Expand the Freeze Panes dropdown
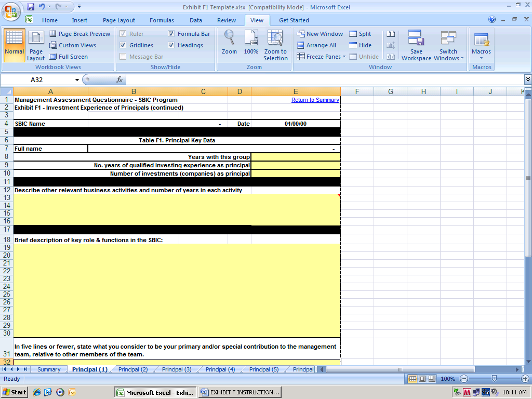This screenshot has width=532, height=399. click(321, 57)
